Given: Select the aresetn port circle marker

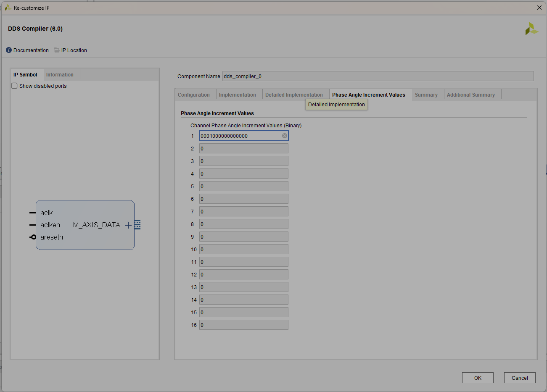Looking at the screenshot, I should coord(33,237).
